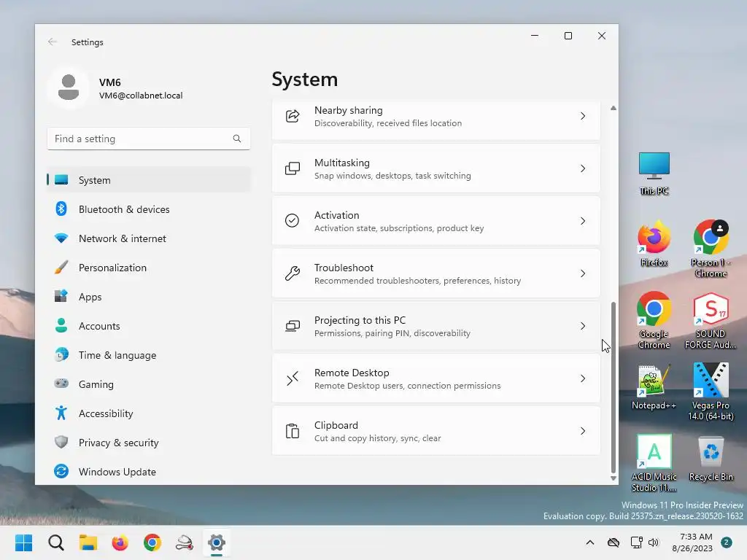This screenshot has width=747, height=560.
Task: Click the Find a setting search box
Action: (x=149, y=139)
